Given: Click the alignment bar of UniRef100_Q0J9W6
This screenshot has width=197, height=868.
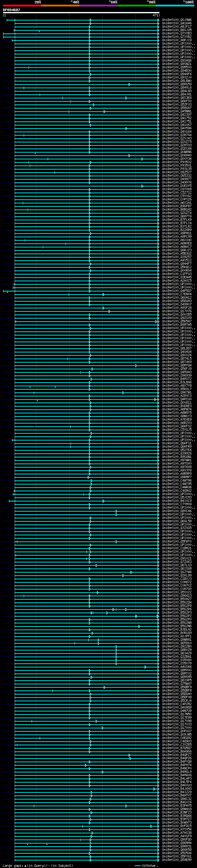Looking at the screenshot, I should point(83,20).
